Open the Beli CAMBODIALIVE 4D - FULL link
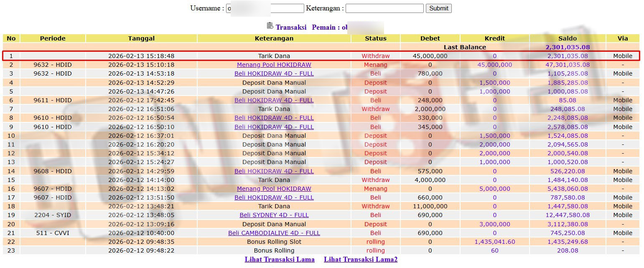644x268 pixels. [274, 233]
